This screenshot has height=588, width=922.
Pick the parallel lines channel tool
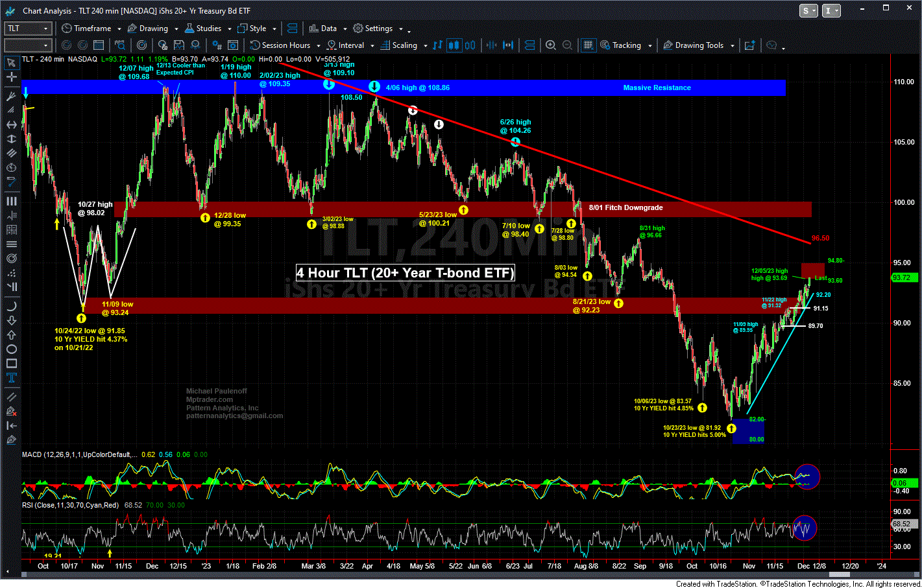tap(11, 154)
